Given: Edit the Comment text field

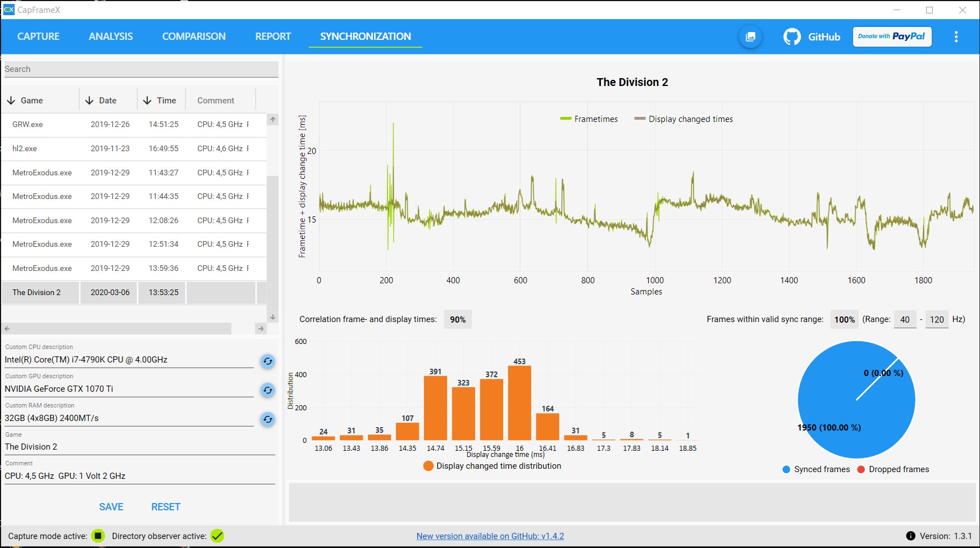Looking at the screenshot, I should 140,476.
